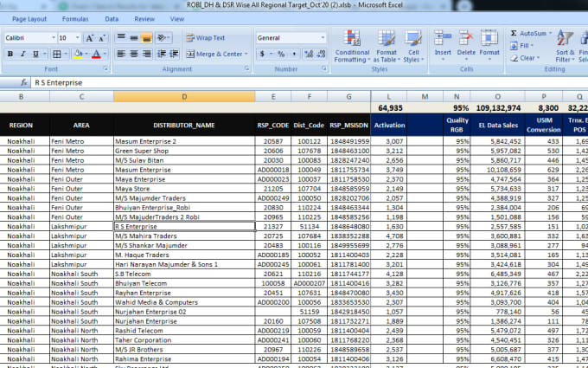The height and width of the screenshot is (368, 588).
Task: Open Conditional Formatting menu
Action: pyautogui.click(x=352, y=46)
